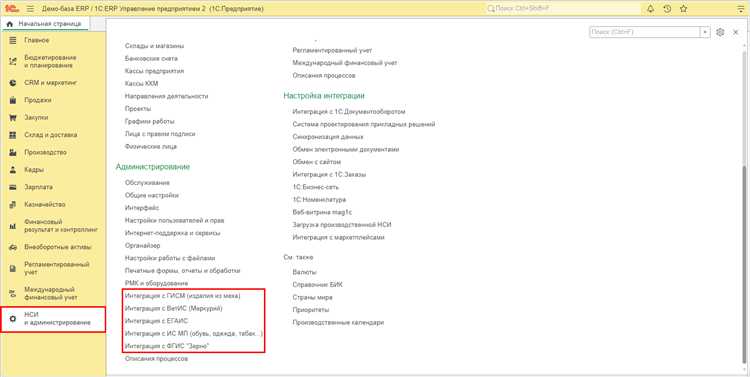
Task: Click the global search field in title bar
Action: [x=563, y=9]
